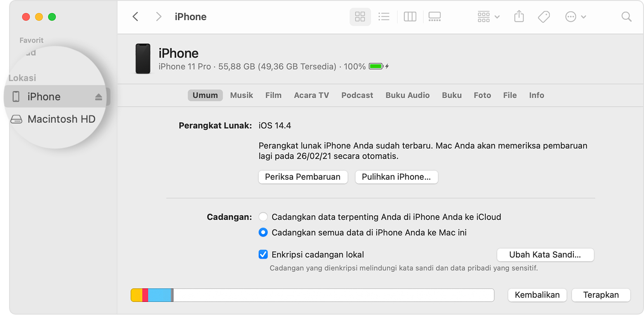The height and width of the screenshot is (315, 644).
Task: Click the Pulihkan iPhone... button
Action: pos(396,177)
